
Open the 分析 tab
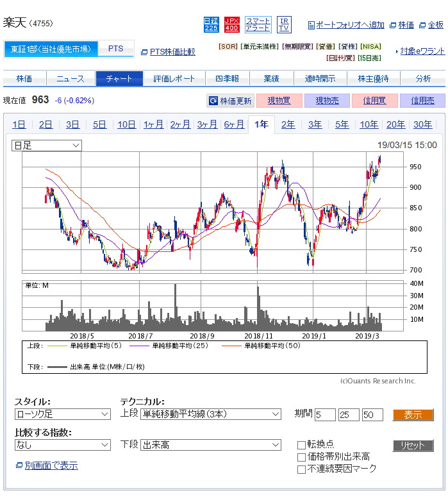(423, 78)
